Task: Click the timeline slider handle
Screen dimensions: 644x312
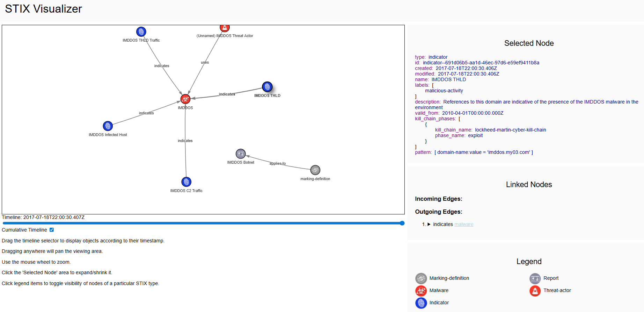Action: coord(402,223)
